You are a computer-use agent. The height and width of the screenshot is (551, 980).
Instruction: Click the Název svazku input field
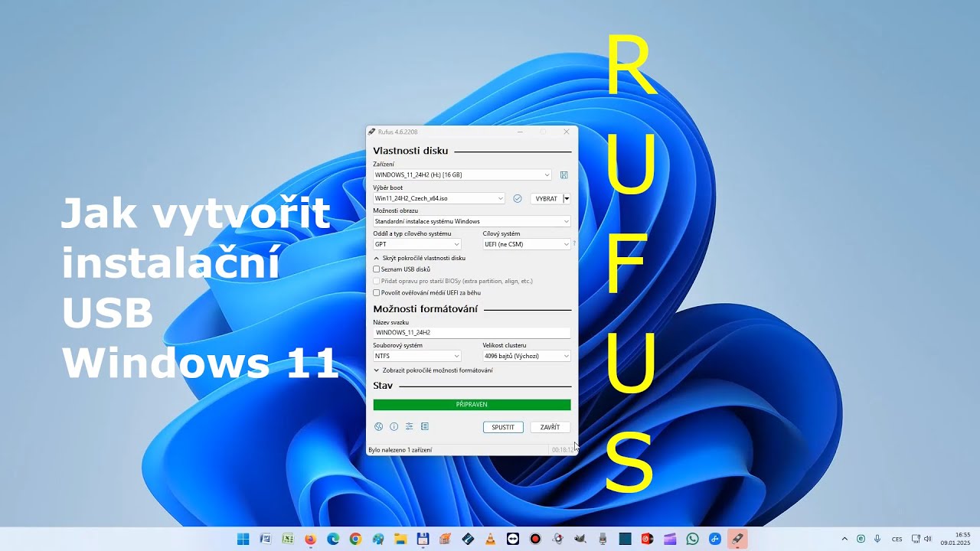pyautogui.click(x=472, y=333)
